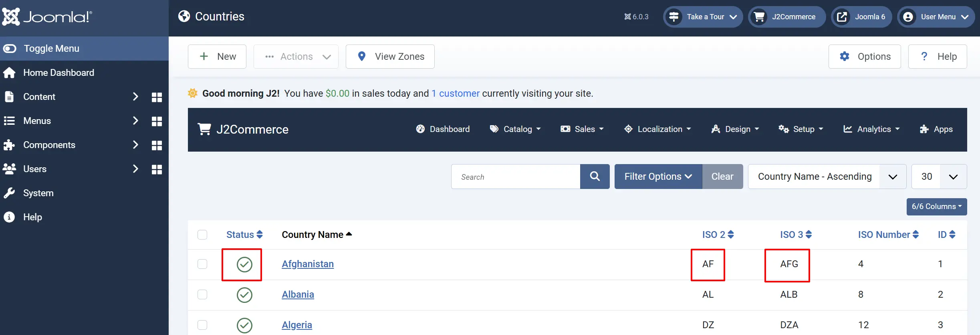Screen dimensions: 980x335
Task: Open the J2Commerce header button
Action: tap(787, 17)
